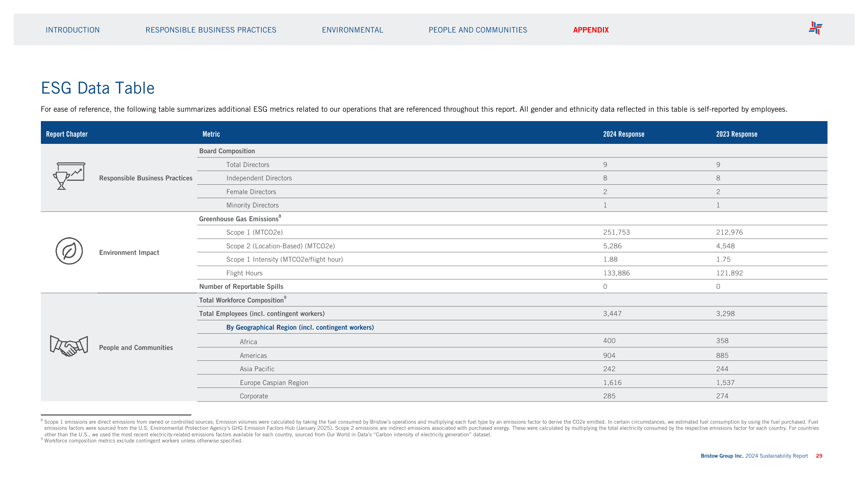Select the Board Composition row label
The image size is (868, 488).
[x=227, y=151]
